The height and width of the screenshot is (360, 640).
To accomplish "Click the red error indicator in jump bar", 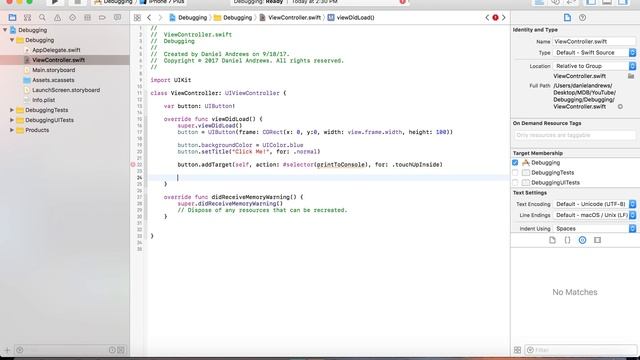I will (x=495, y=18).
